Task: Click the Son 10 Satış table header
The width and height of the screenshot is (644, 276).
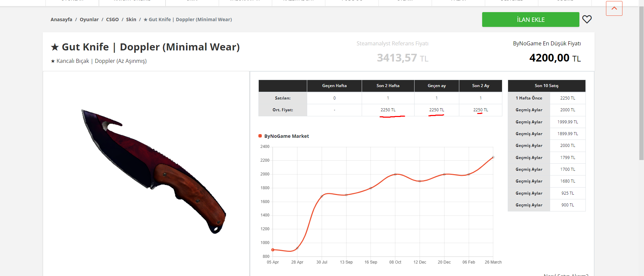Action: tap(547, 86)
